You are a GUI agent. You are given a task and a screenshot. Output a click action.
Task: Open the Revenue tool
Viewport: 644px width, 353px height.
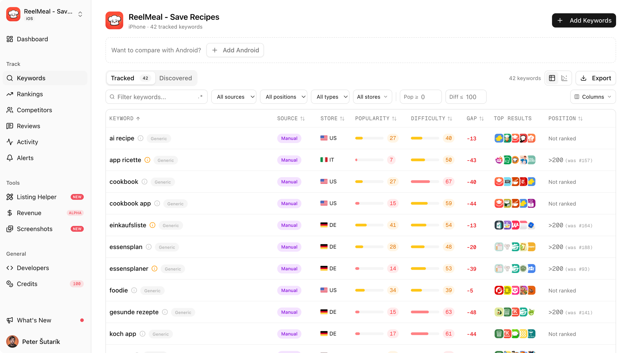45,213
